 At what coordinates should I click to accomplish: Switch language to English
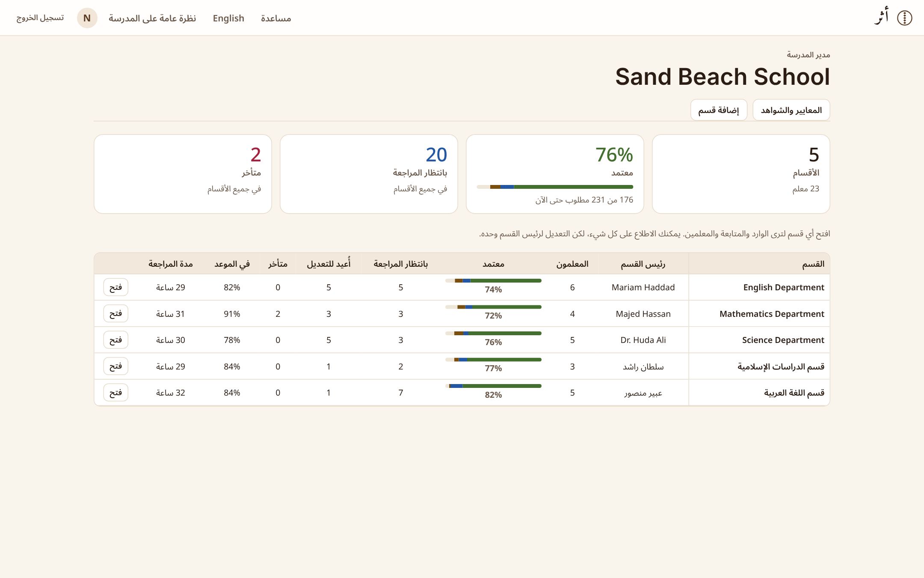click(228, 18)
